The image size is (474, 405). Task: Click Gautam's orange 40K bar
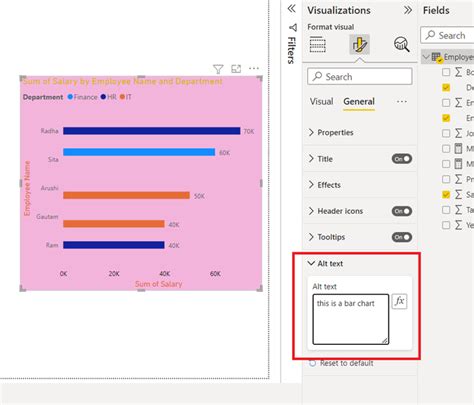click(114, 224)
